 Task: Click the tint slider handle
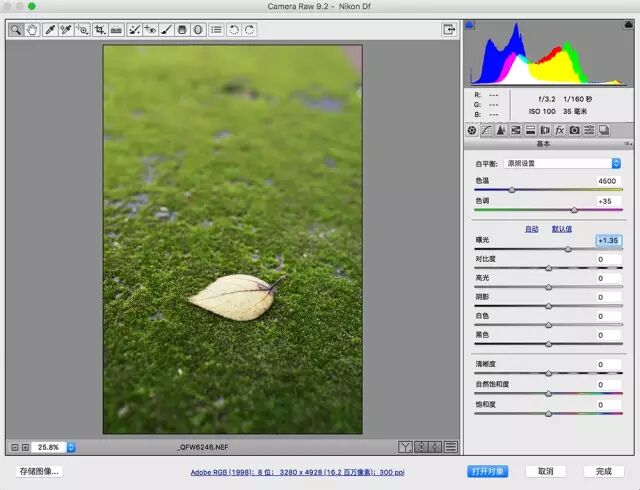pos(574,210)
